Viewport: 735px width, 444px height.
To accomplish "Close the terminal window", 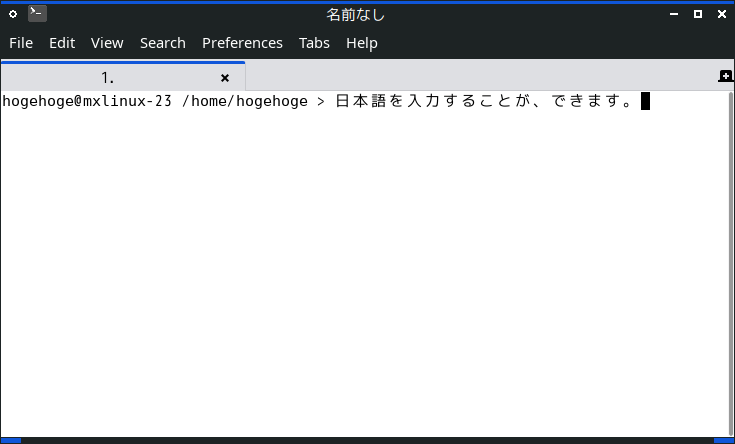I will [722, 14].
